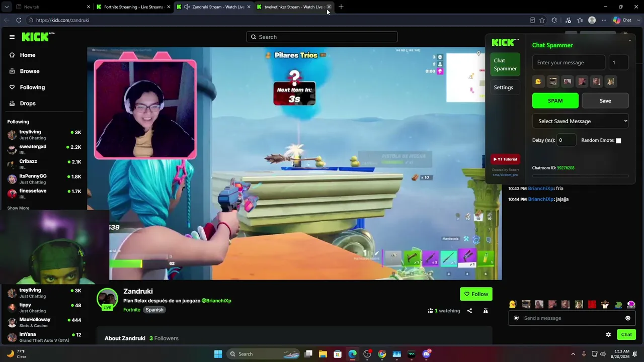The width and height of the screenshot is (644, 362).
Task: Expand the Select Saved Message dropdown
Action: pos(581,121)
